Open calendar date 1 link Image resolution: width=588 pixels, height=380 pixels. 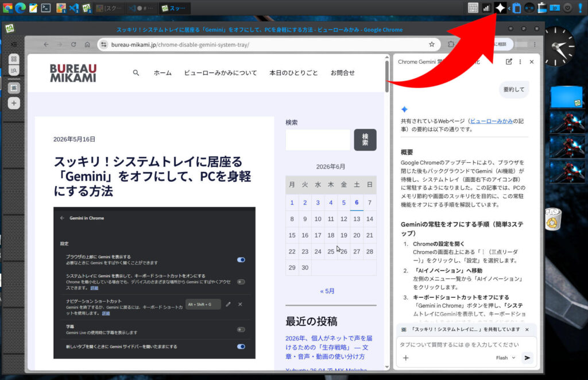(292, 202)
